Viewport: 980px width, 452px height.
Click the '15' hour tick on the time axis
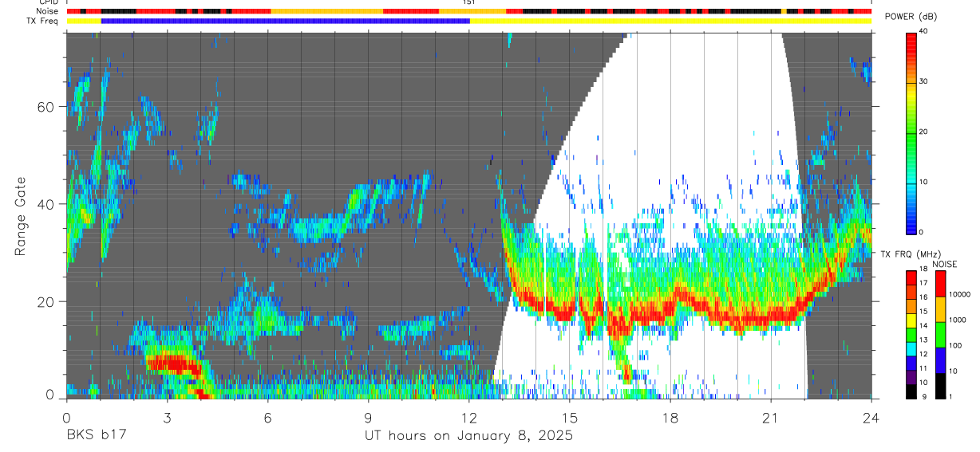coord(570,417)
